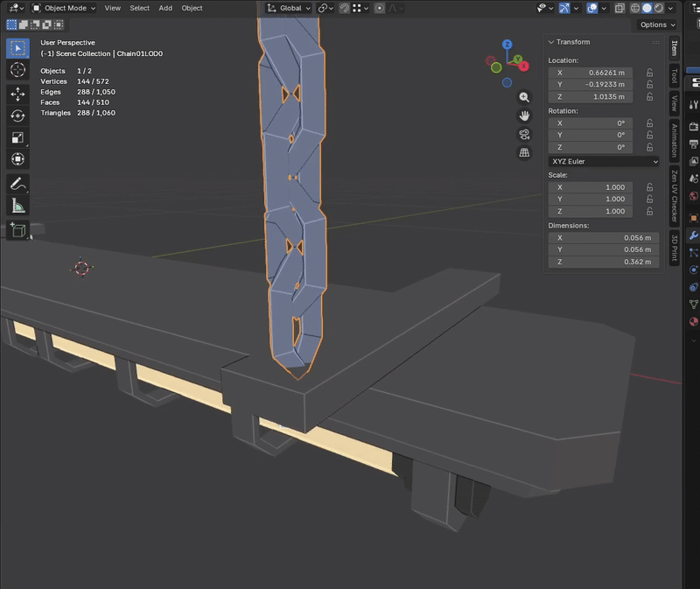Choose the Annotate pencil tool

tap(17, 184)
